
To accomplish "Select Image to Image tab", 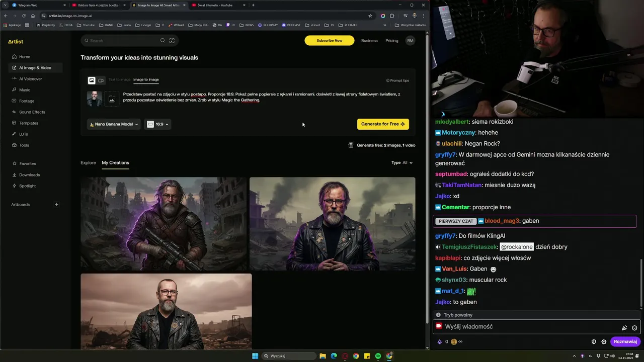I will [x=146, y=79].
